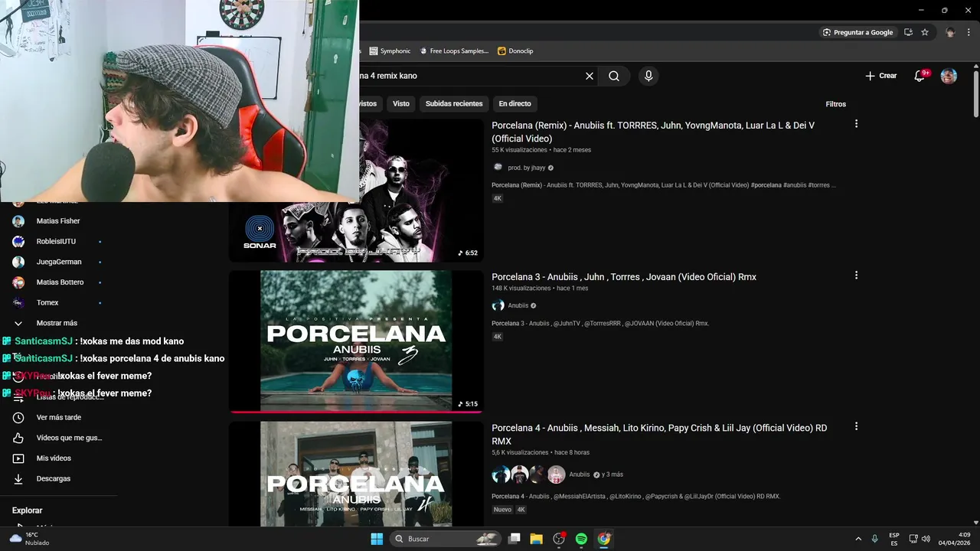Open options menu for Porcelana 4 video

pos(856,426)
